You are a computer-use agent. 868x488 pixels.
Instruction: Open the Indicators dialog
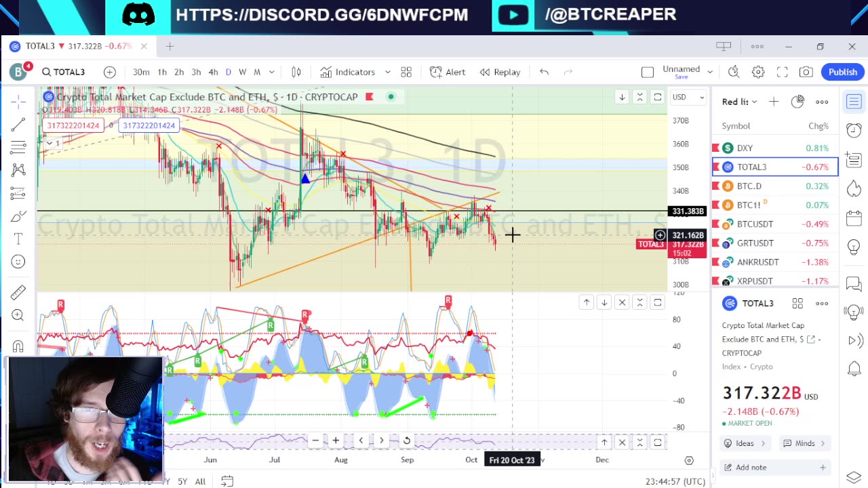(x=348, y=72)
